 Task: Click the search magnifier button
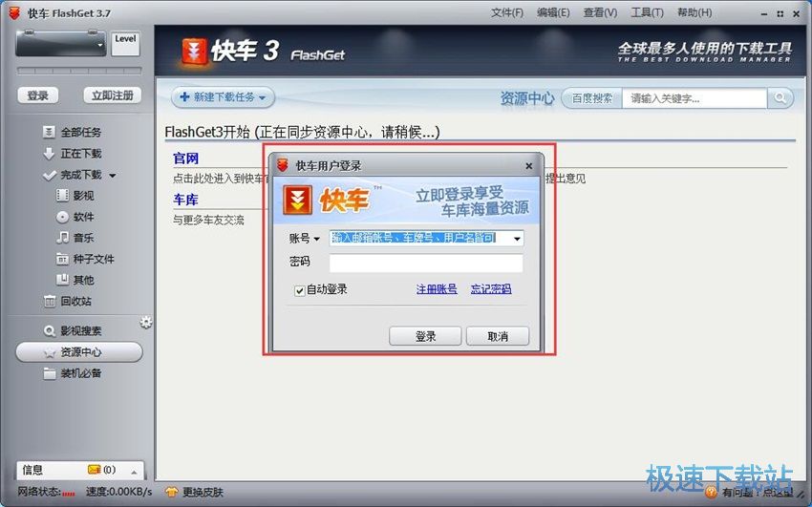[x=780, y=97]
